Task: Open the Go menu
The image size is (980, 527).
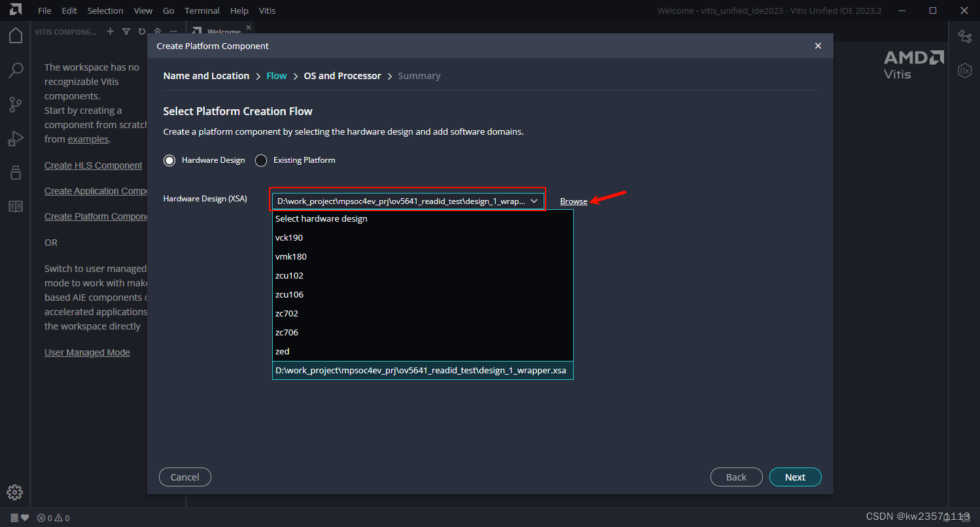Action: pyautogui.click(x=169, y=10)
